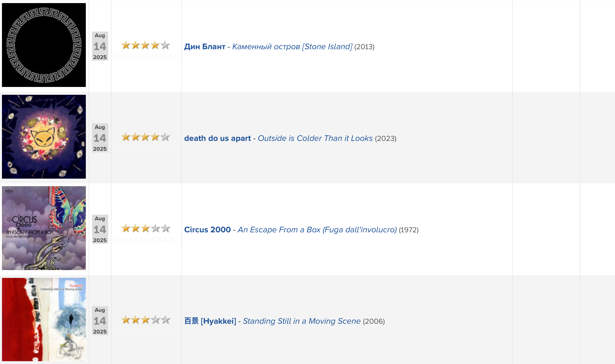Open the death do us apart artist link

click(x=217, y=138)
